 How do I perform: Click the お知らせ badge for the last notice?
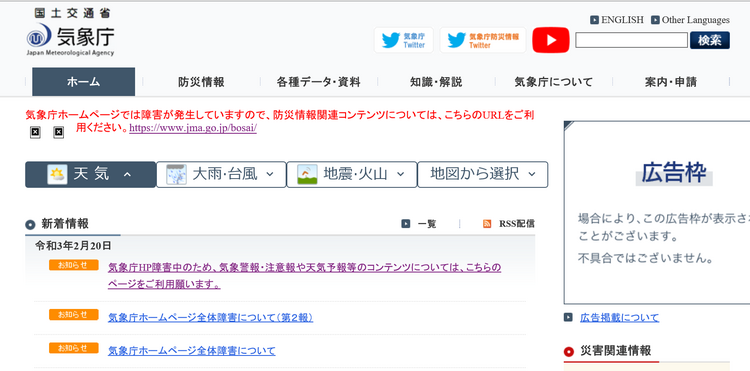(x=74, y=348)
